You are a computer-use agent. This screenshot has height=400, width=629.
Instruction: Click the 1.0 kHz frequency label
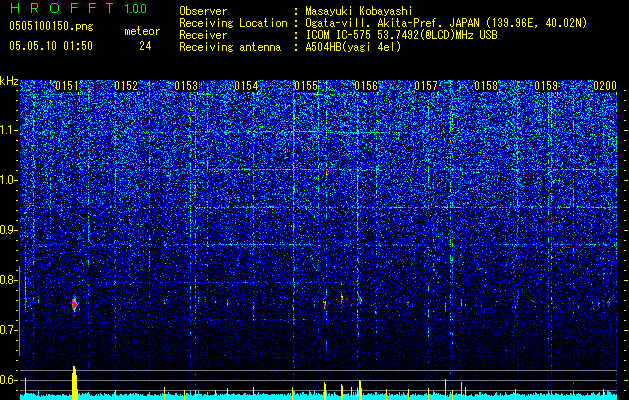point(9,180)
